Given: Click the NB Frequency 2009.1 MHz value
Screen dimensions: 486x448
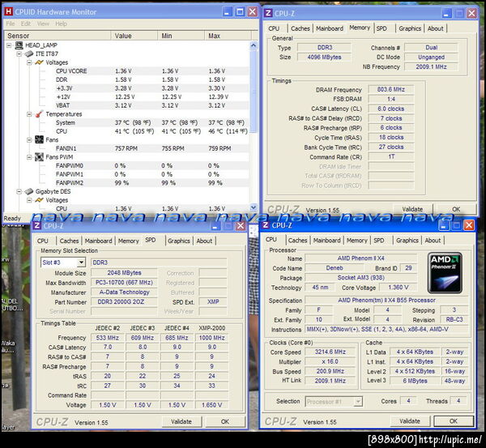Looking at the screenshot, I should click(431, 66).
